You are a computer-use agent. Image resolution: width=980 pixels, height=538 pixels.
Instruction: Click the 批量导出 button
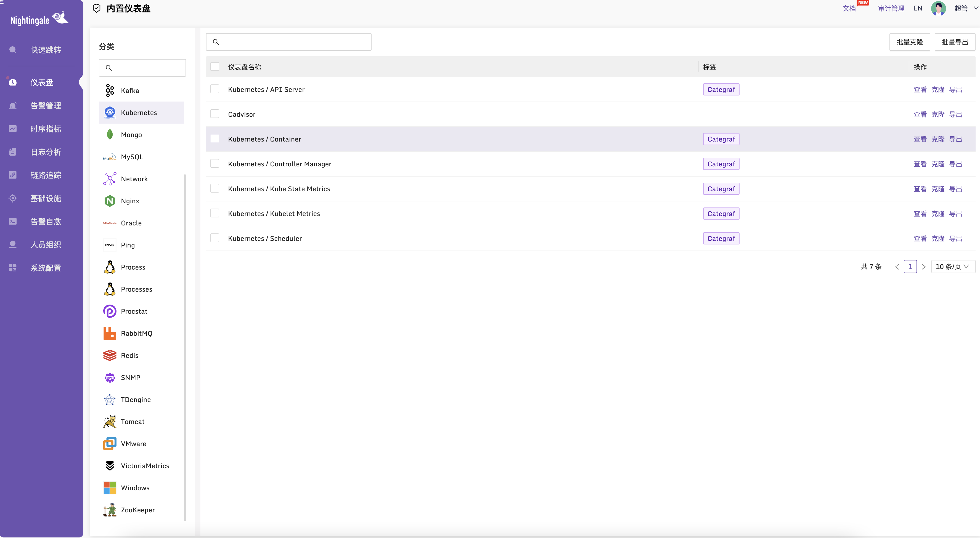[955, 42]
